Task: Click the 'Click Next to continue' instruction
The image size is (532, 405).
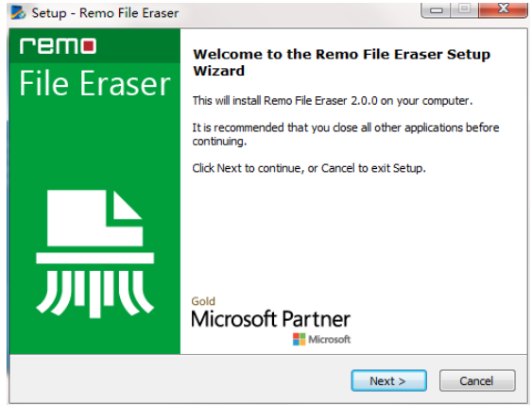Action: pos(309,168)
